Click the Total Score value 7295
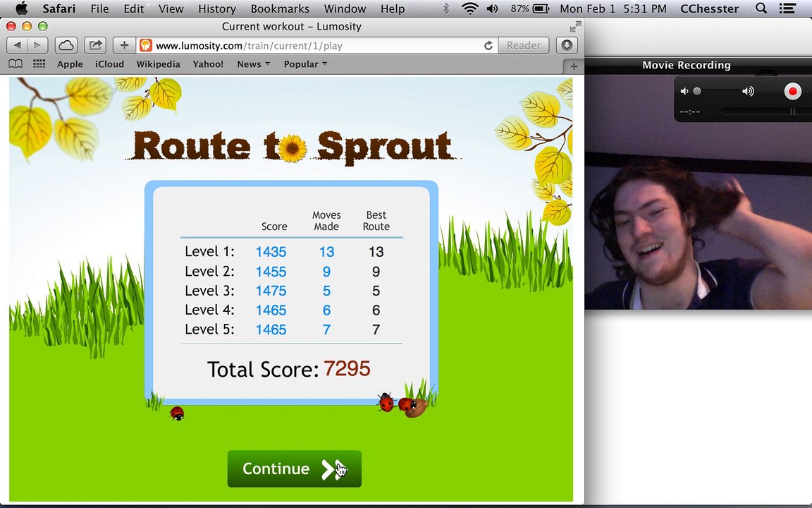Viewport: 812px width, 508px height. pyautogui.click(x=347, y=368)
